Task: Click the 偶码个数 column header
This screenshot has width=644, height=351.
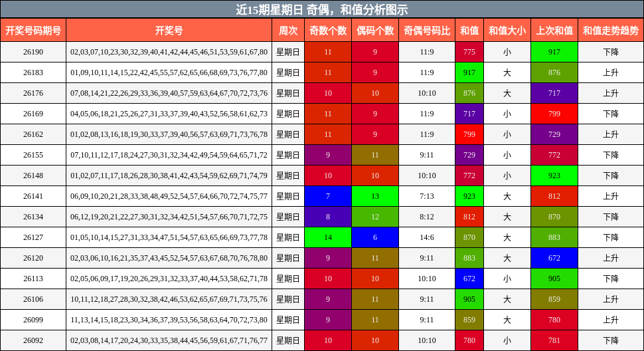Action: point(375,31)
